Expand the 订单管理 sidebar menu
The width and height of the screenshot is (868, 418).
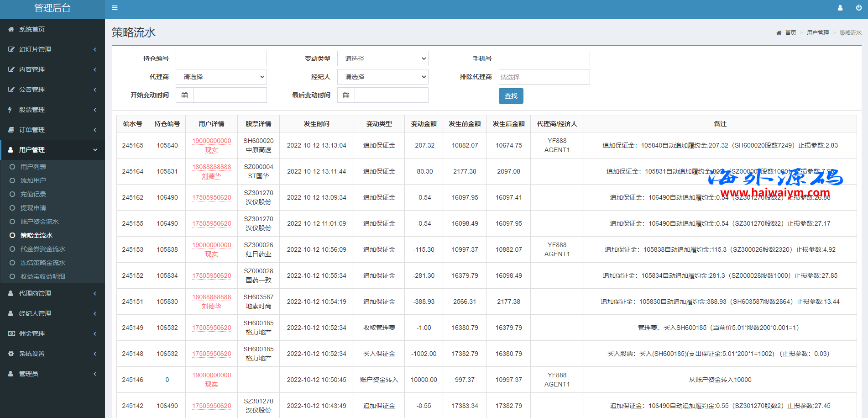click(x=52, y=130)
